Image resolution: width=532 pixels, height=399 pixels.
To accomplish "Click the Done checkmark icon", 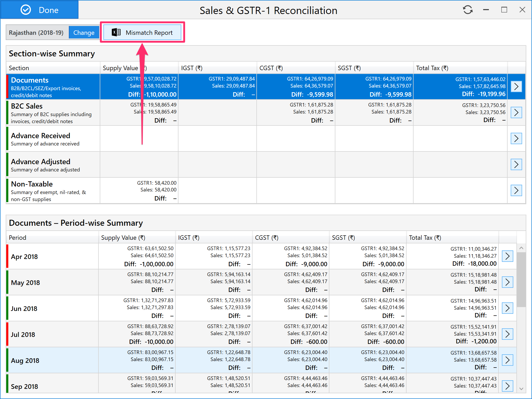I will click(x=26, y=10).
